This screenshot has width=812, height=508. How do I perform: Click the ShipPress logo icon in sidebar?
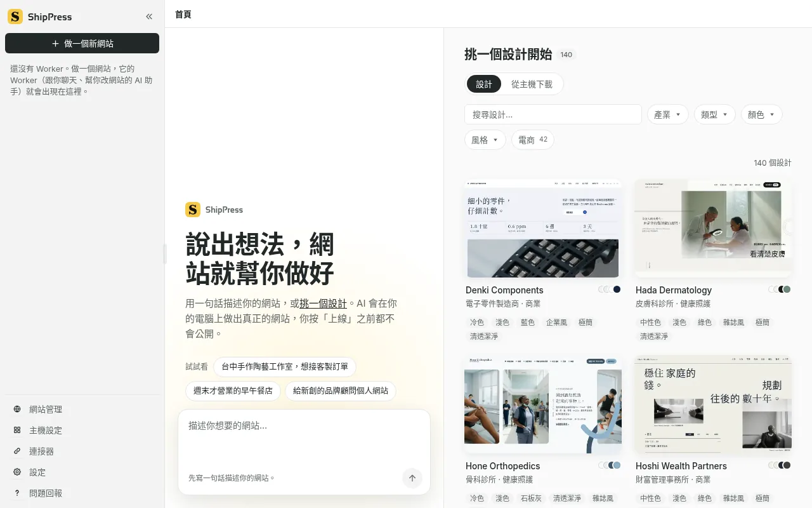pyautogui.click(x=15, y=17)
